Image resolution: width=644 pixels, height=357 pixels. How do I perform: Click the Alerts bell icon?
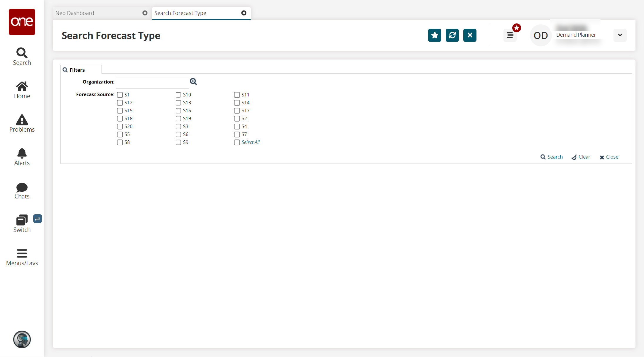tap(21, 154)
